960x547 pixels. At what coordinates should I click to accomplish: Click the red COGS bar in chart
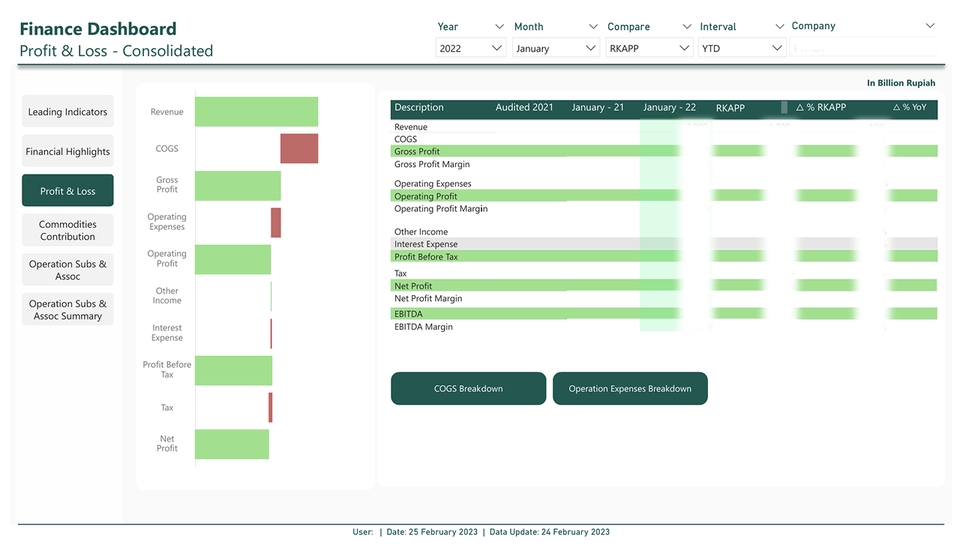tap(299, 149)
